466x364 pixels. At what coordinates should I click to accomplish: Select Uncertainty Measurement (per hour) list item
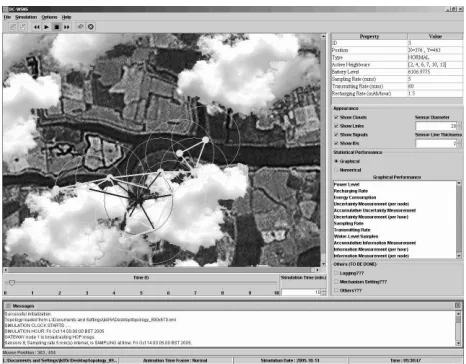tap(371, 217)
